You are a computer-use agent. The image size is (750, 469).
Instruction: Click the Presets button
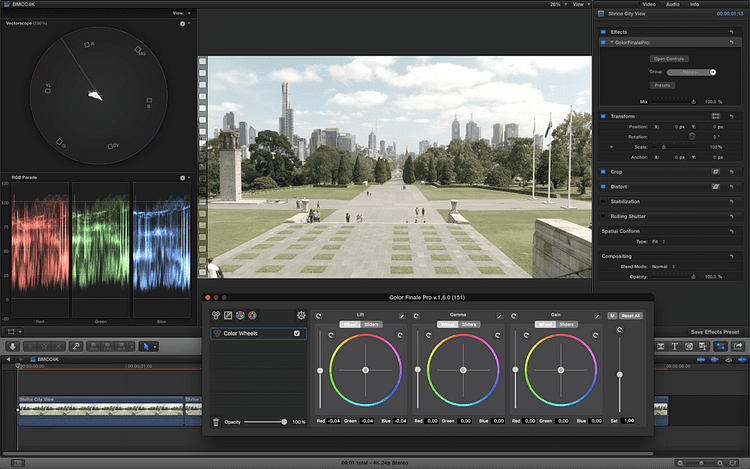point(662,85)
